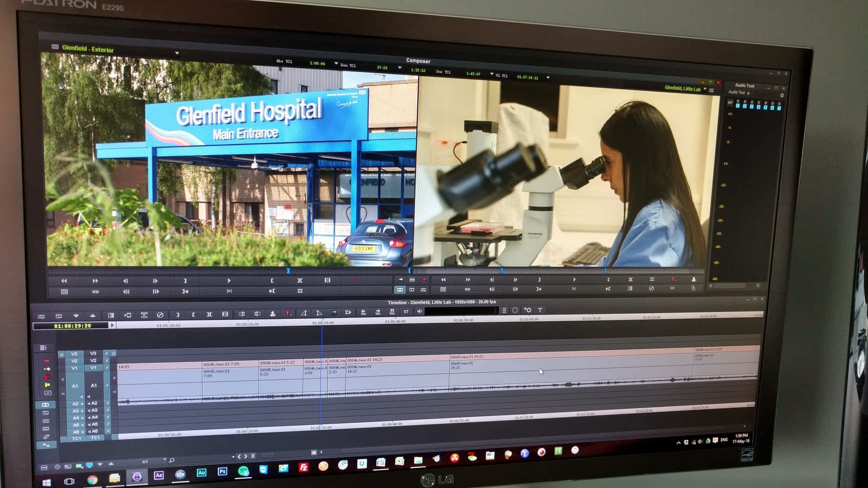Click the Remove Effect icon in timeline toolbar
Screen dimensions: 868x488
click(x=160, y=315)
